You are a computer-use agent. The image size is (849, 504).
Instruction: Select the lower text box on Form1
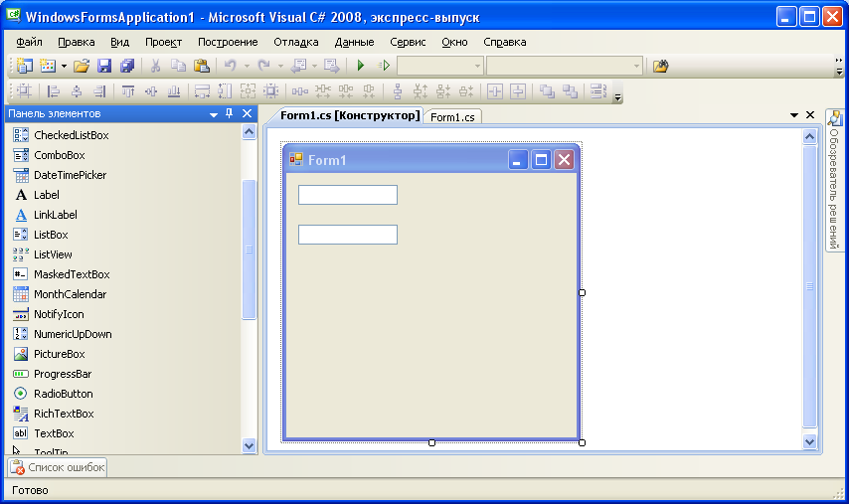point(348,235)
